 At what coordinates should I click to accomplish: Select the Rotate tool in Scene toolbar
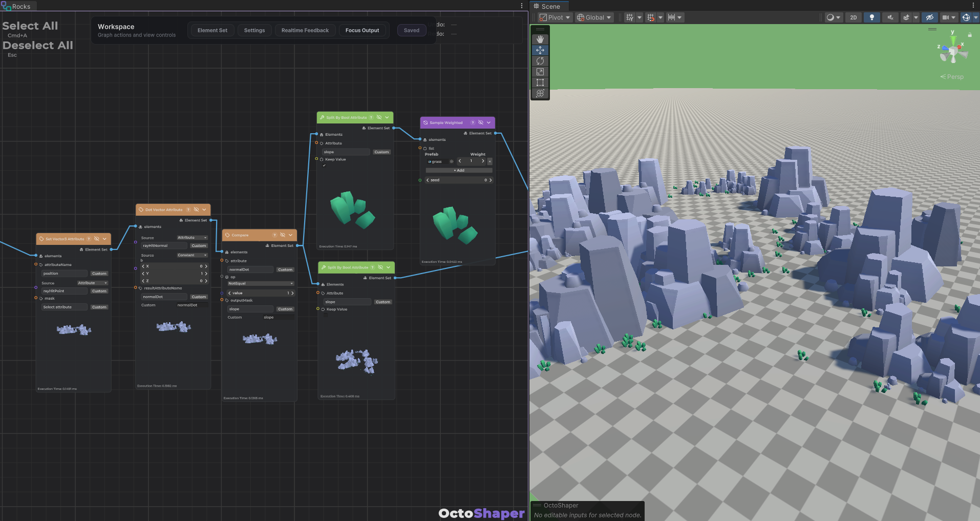540,61
